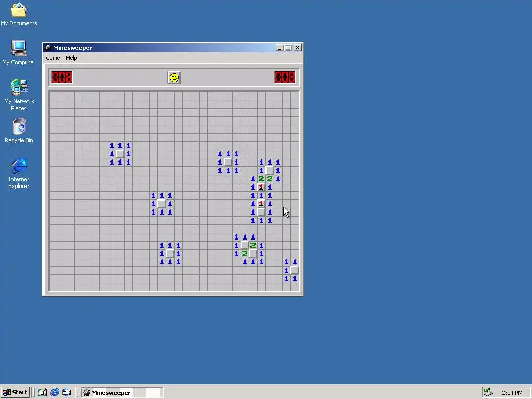
Task: Launch Internet Explorer from Quick Launch bar
Action: coord(55,393)
